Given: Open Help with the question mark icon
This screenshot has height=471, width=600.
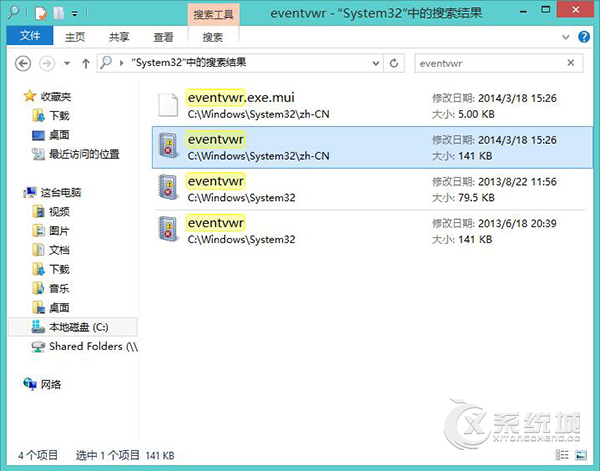Looking at the screenshot, I should tap(584, 37).
